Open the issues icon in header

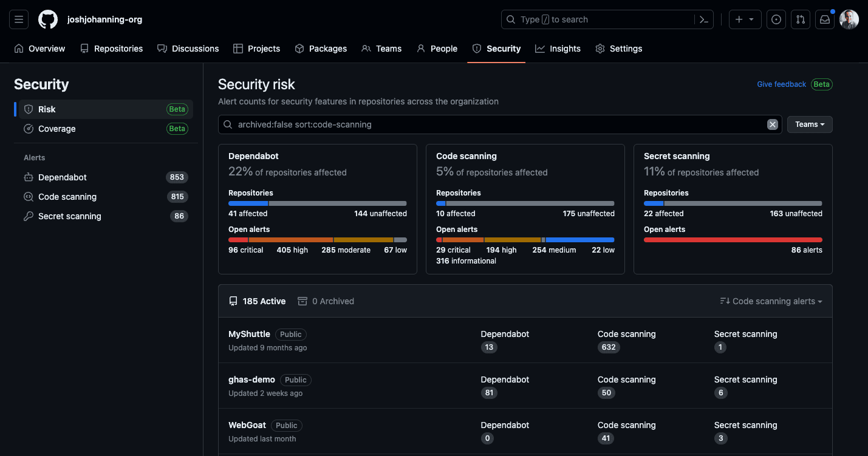776,19
